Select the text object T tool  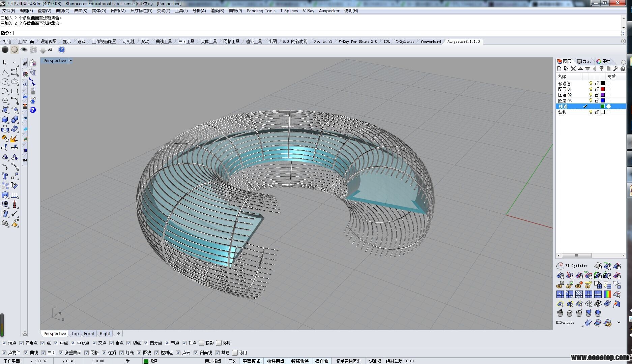click(5, 176)
